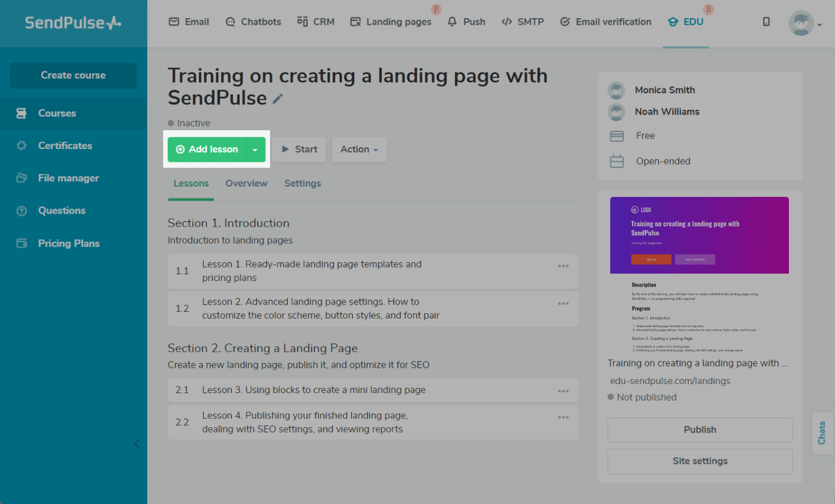Screen dimensions: 835x504
Task: Open three-dot menu for Lesson 1
Action: click(563, 266)
